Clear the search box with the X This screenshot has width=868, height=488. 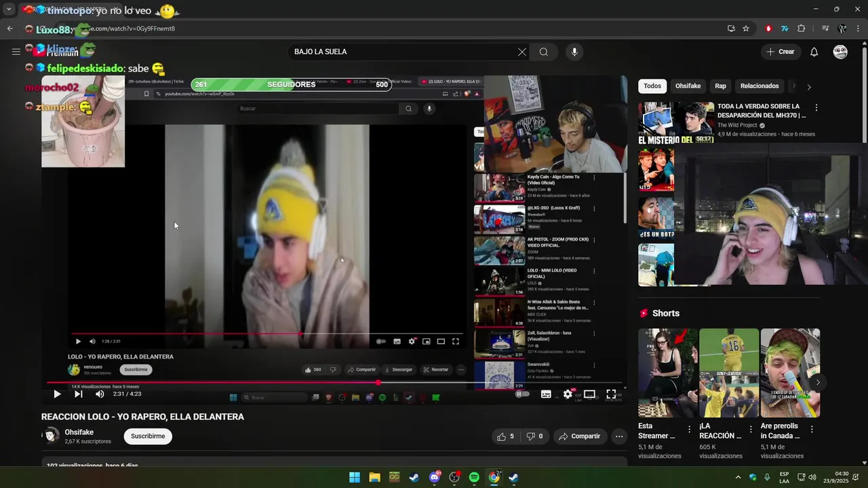pyautogui.click(x=522, y=52)
